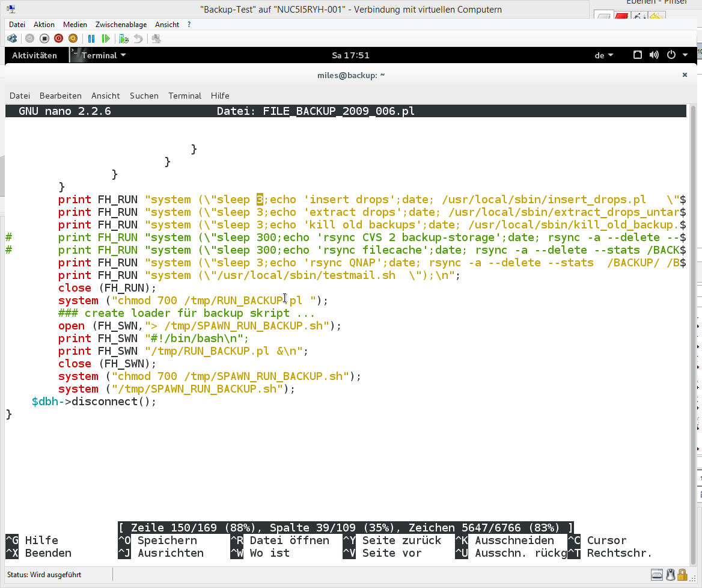702x588 pixels.
Task: Click the 'Datei: FILE_BACKUP_2009_006.pl' title
Action: click(316, 111)
